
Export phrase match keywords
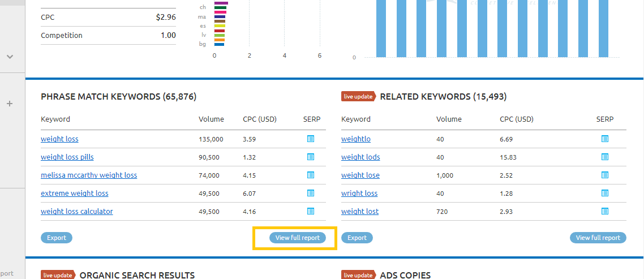[x=57, y=238]
